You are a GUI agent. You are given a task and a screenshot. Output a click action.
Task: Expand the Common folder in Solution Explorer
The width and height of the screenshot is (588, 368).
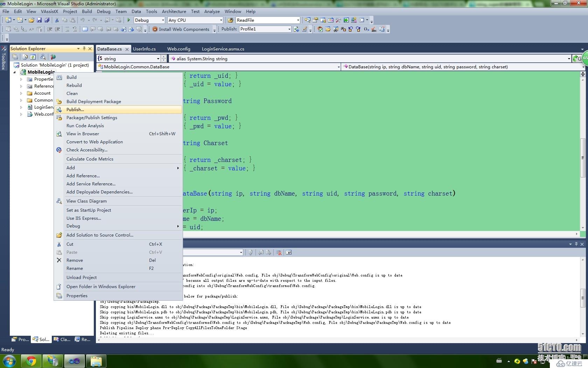point(21,100)
